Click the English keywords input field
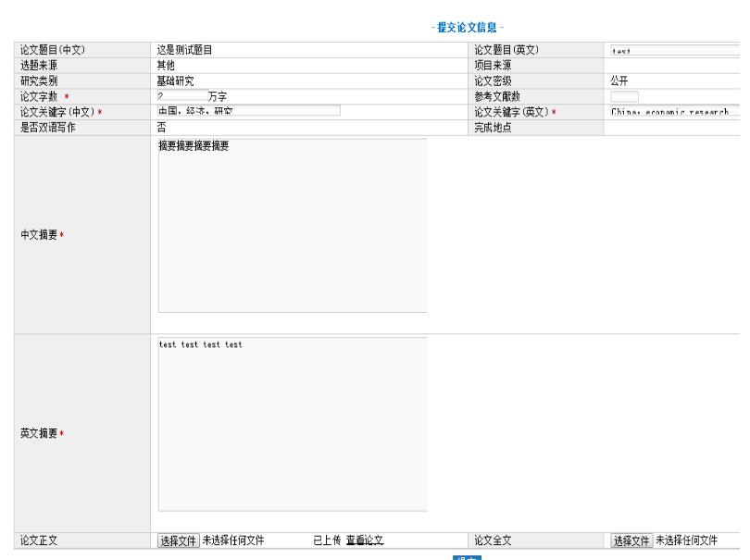Screen dimensions: 750x560 [676, 111]
